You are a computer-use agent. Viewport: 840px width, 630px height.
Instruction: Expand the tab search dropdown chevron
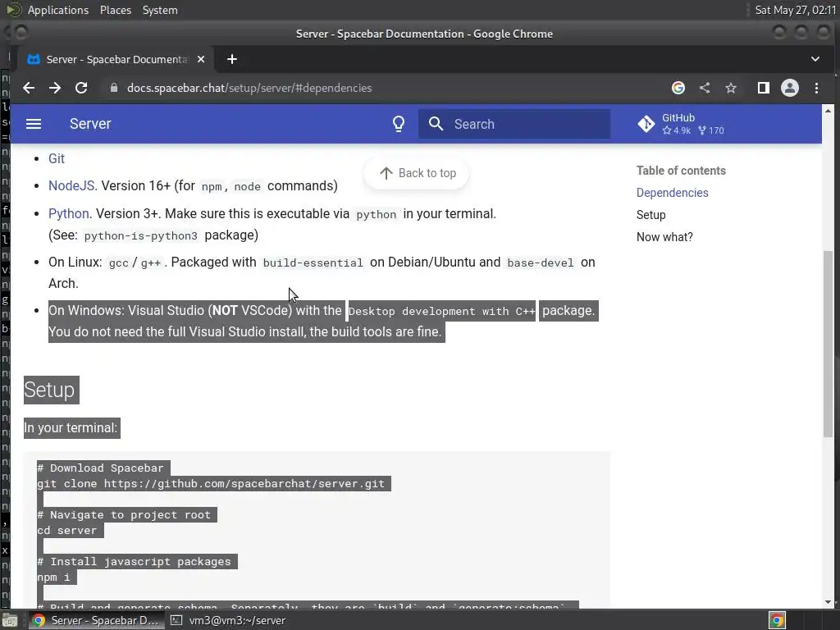click(815, 59)
